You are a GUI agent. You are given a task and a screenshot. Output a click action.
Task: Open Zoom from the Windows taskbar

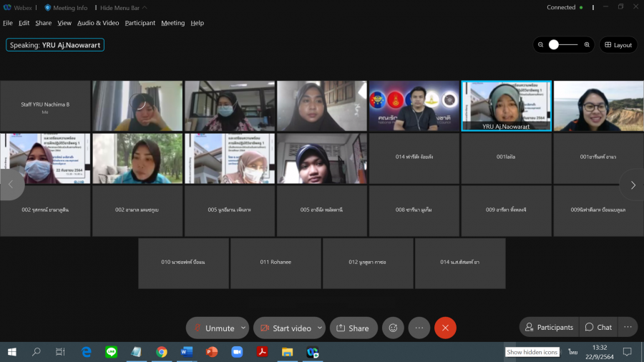[237, 352]
